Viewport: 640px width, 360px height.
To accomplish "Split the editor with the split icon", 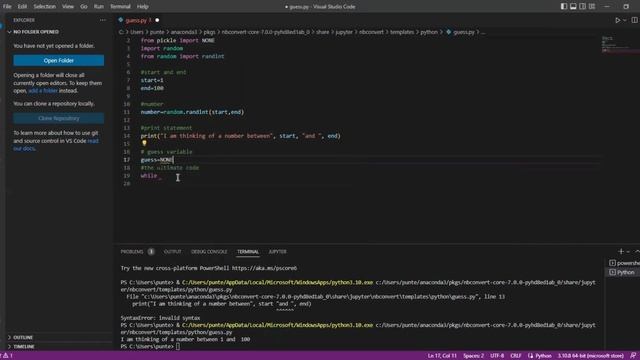I will click(x=634, y=20).
